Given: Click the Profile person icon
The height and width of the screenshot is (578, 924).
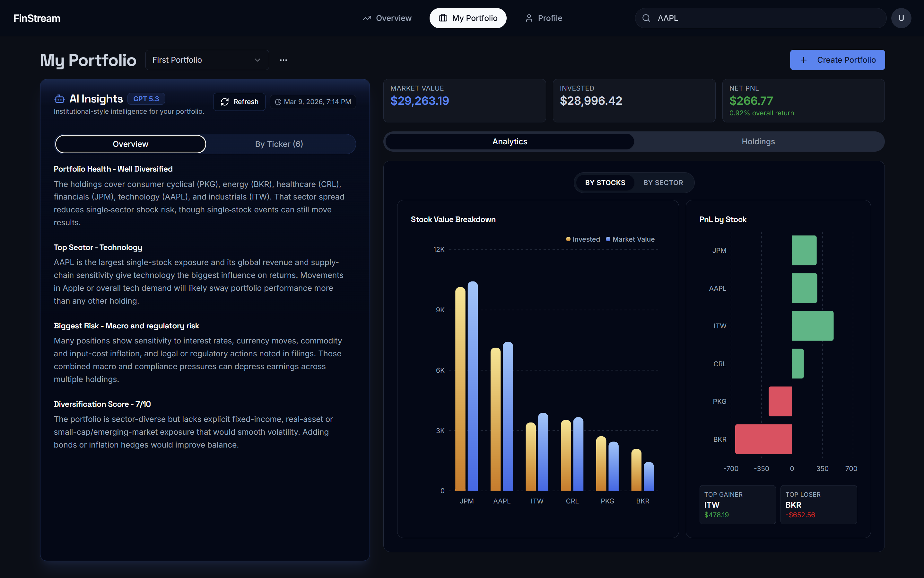Looking at the screenshot, I should pos(529,18).
